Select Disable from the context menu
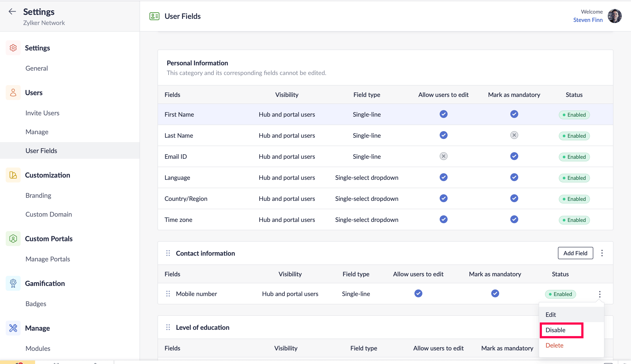The height and width of the screenshot is (364, 631). coord(556,330)
